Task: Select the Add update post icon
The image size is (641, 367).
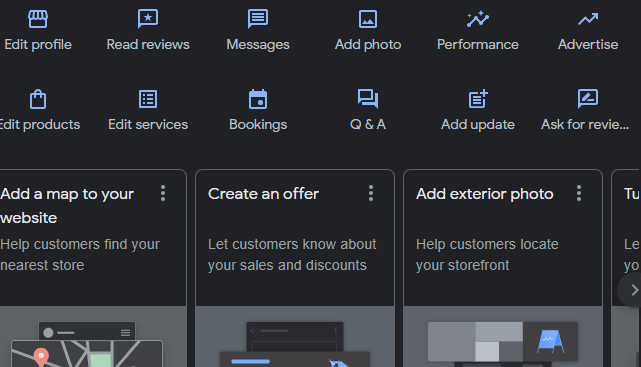Action: click(x=478, y=99)
